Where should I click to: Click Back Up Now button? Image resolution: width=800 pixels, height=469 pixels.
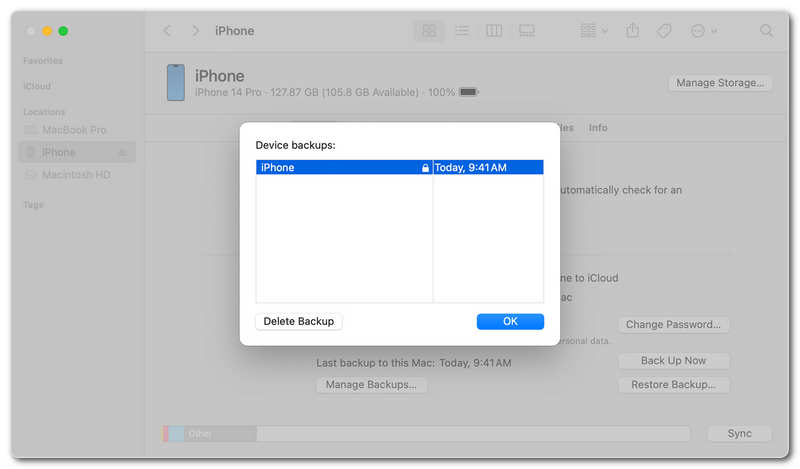(x=673, y=361)
